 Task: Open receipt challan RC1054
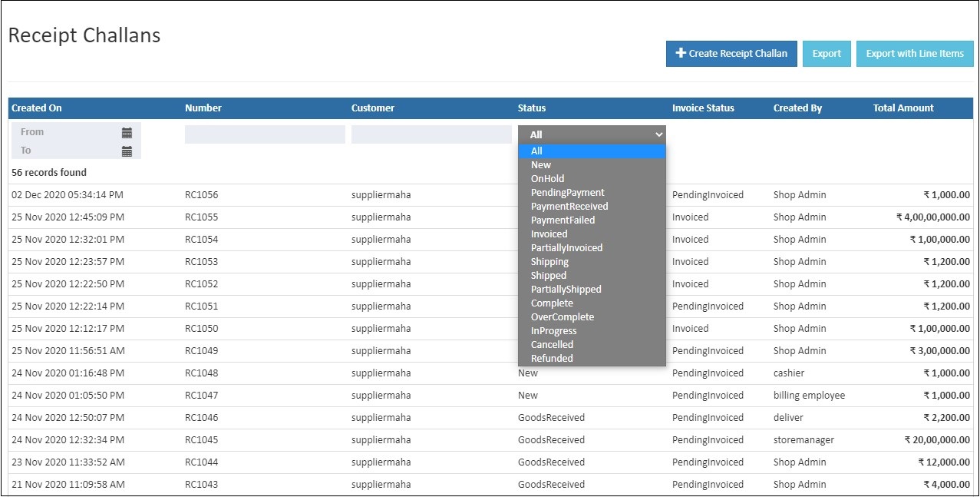pos(202,240)
